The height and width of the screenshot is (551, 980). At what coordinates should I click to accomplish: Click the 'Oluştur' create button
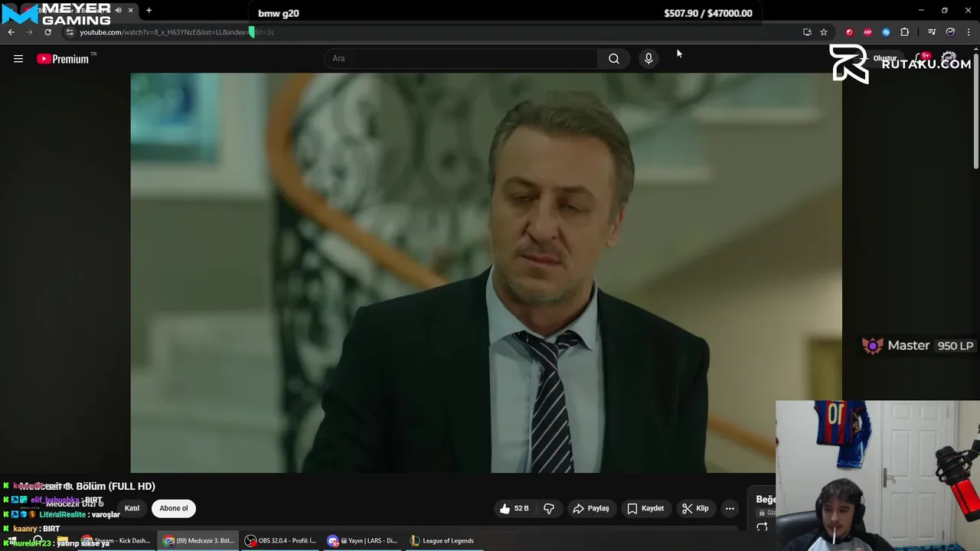pyautogui.click(x=880, y=59)
